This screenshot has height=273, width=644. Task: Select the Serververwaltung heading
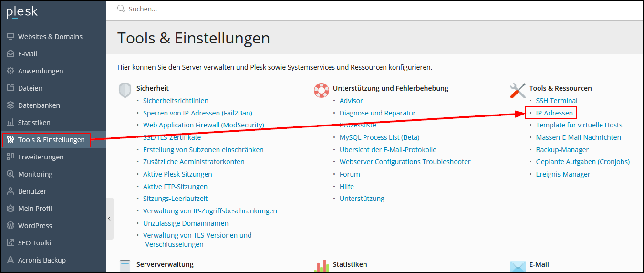165,264
